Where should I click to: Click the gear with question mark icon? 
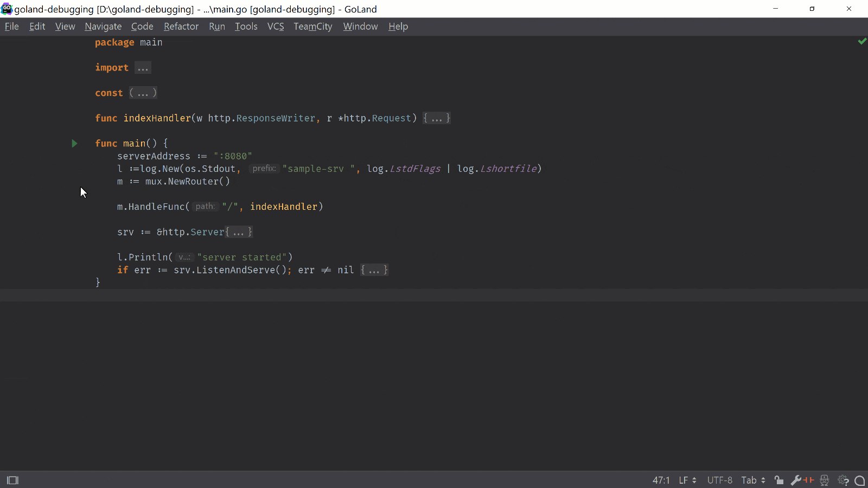[844, 480]
